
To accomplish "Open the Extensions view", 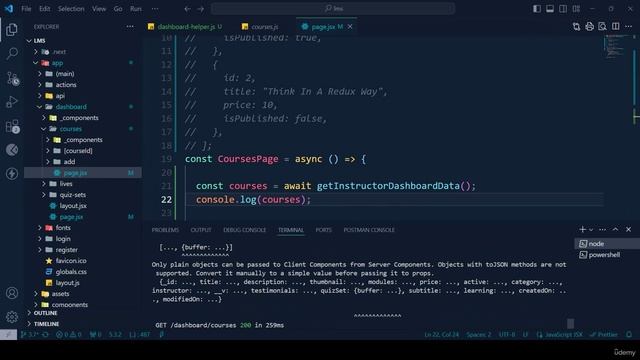I will (12, 126).
